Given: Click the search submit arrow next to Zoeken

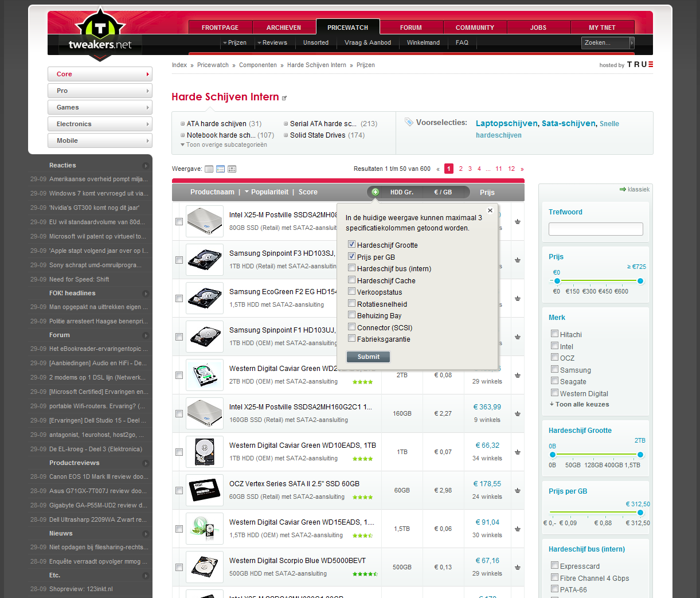Looking at the screenshot, I should point(632,42).
